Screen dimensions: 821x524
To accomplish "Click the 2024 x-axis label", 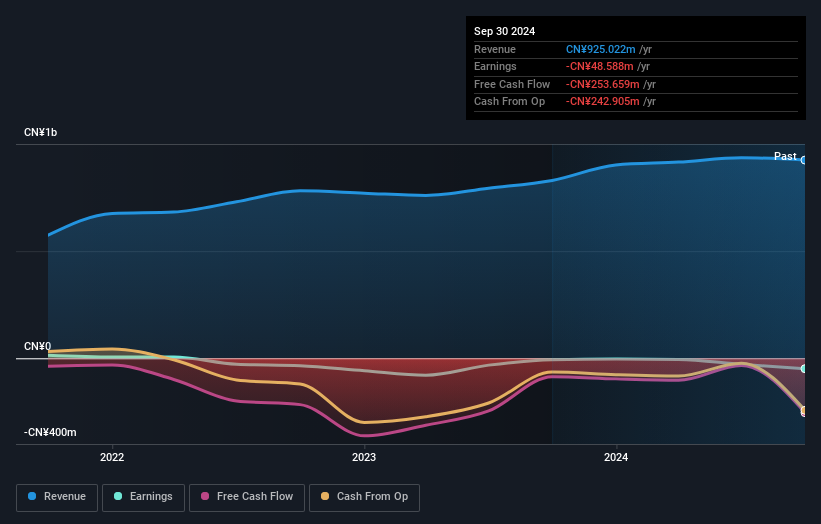I will (616, 458).
